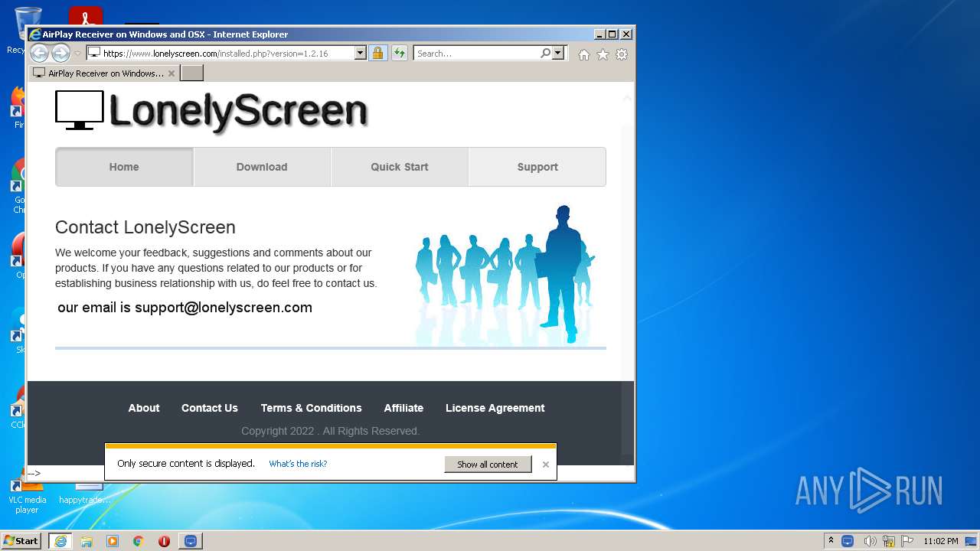
Task: Click the people silhouettes image
Action: [x=505, y=274]
